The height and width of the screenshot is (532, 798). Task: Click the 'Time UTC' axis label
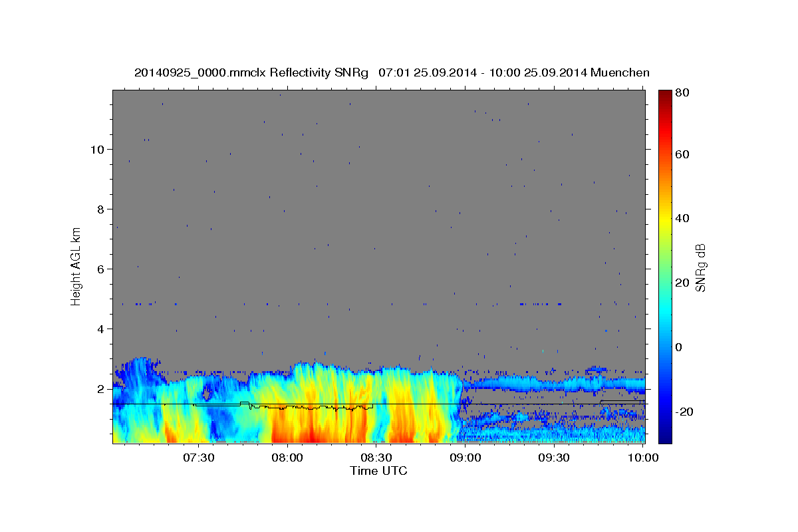click(378, 471)
